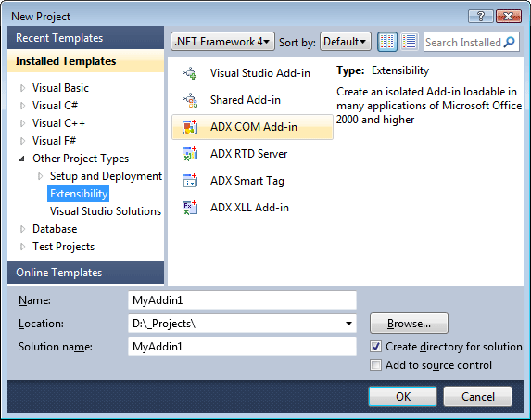
Task: Select the 'ADX RTD Server' template label
Action: [248, 154]
